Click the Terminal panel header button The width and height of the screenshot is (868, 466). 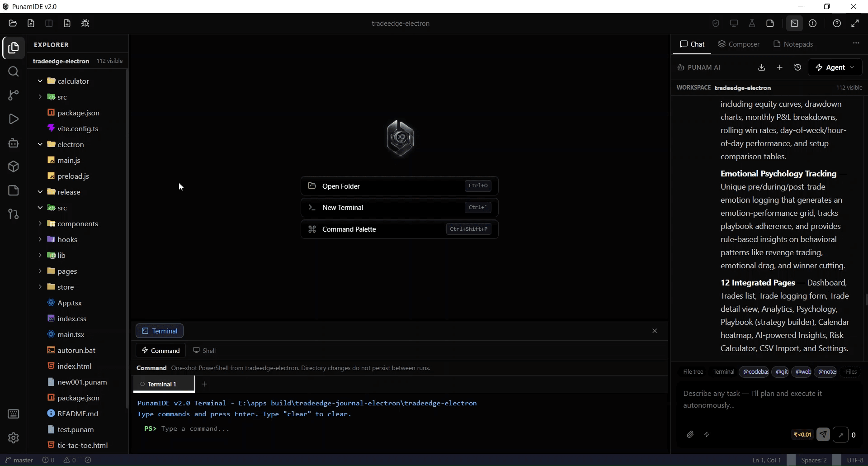coord(160,331)
